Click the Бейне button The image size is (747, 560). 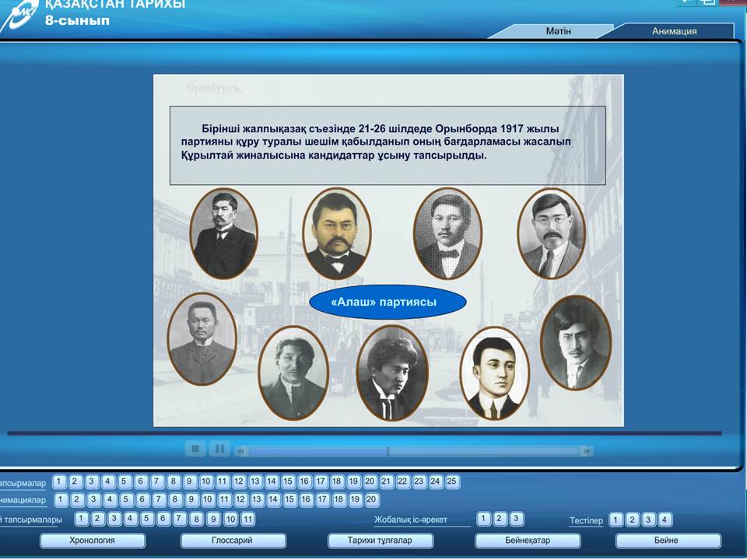point(668,541)
